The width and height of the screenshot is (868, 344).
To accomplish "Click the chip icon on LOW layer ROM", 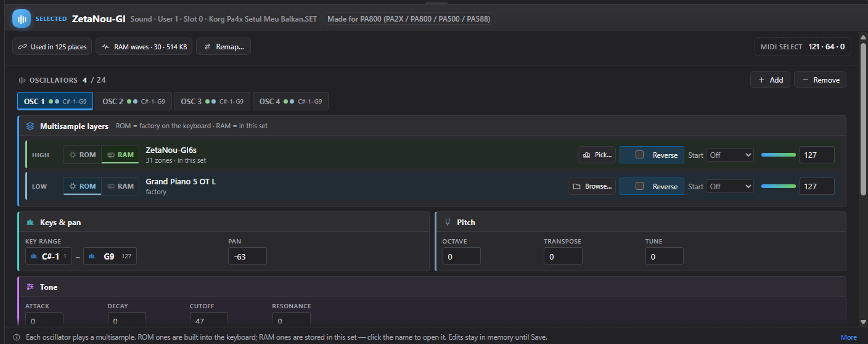I will [73, 186].
